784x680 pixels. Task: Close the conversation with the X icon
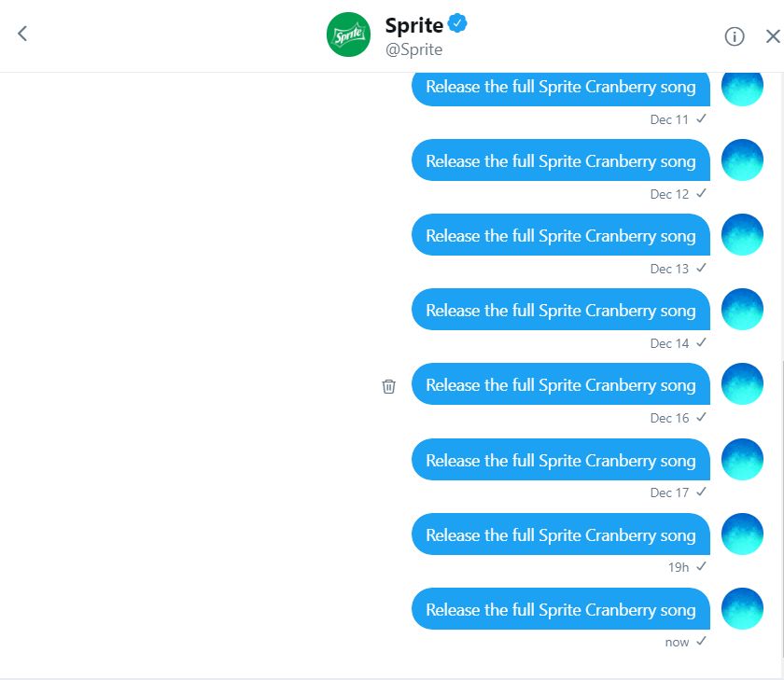coord(774,35)
